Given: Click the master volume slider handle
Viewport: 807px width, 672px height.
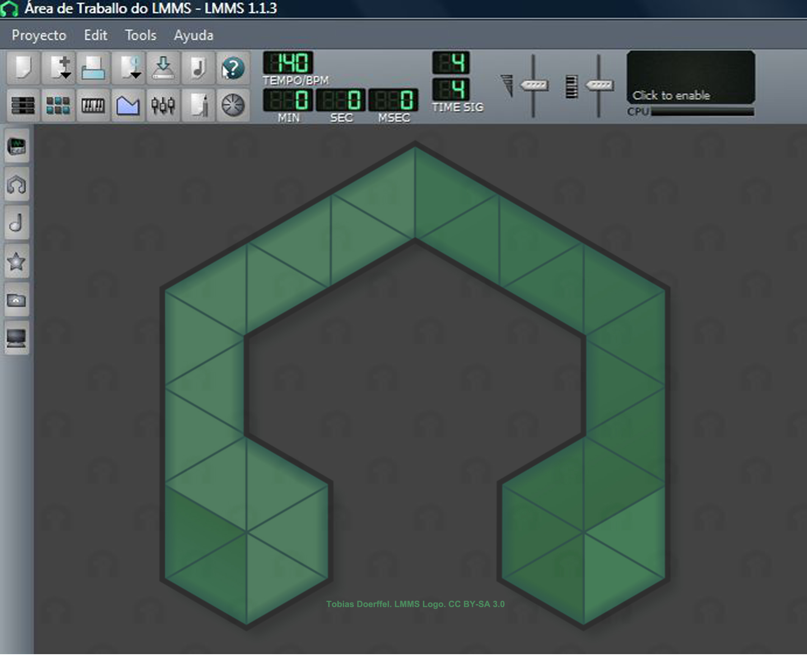Looking at the screenshot, I should 534,85.
